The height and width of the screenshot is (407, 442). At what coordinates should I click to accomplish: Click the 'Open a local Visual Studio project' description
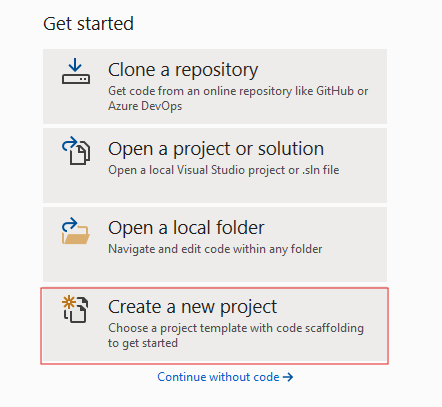pyautogui.click(x=224, y=170)
